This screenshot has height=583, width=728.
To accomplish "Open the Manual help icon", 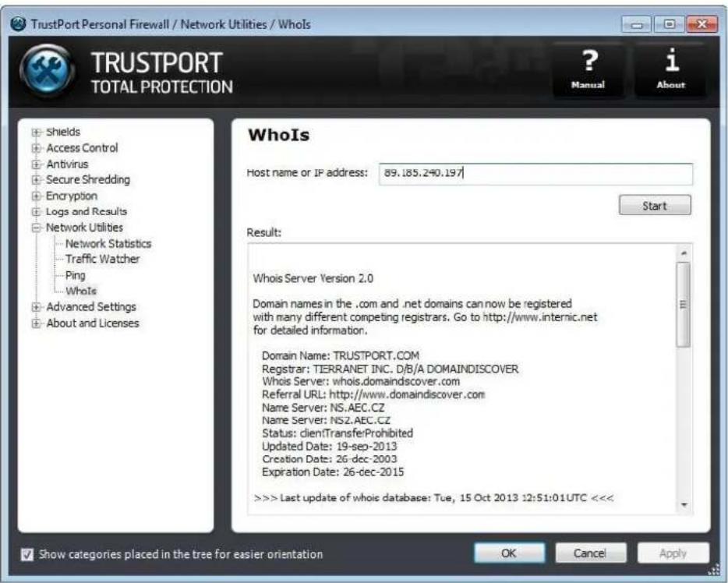I will coord(588,69).
